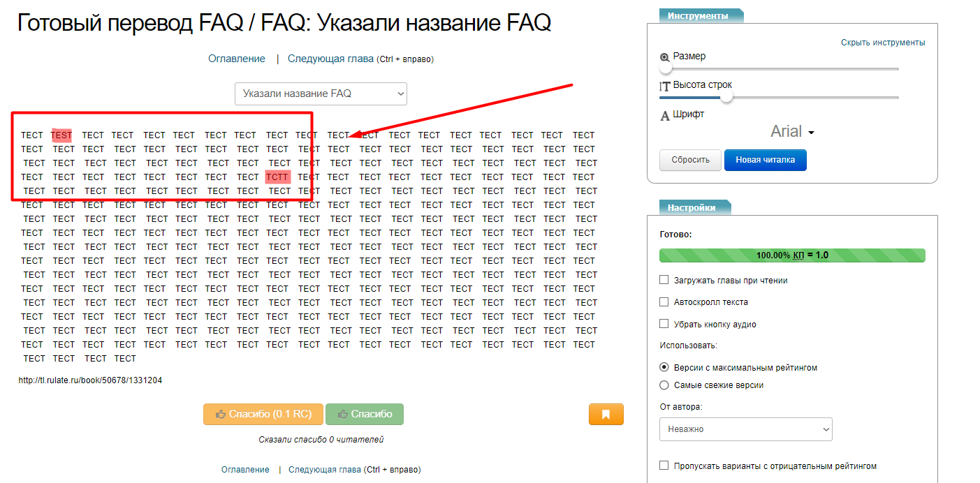Screen dimensions: 980x483
Task: Click the Высота строк slider handle
Action: (726, 97)
